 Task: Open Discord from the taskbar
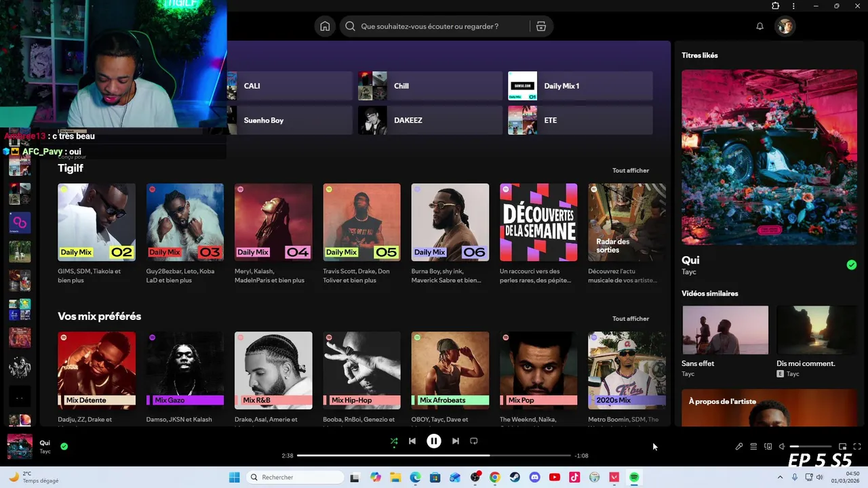(x=535, y=477)
